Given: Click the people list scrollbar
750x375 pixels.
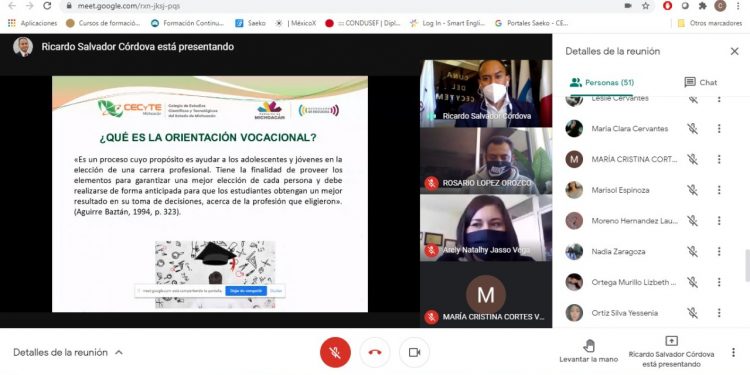Looking at the screenshot, I should 747,265.
